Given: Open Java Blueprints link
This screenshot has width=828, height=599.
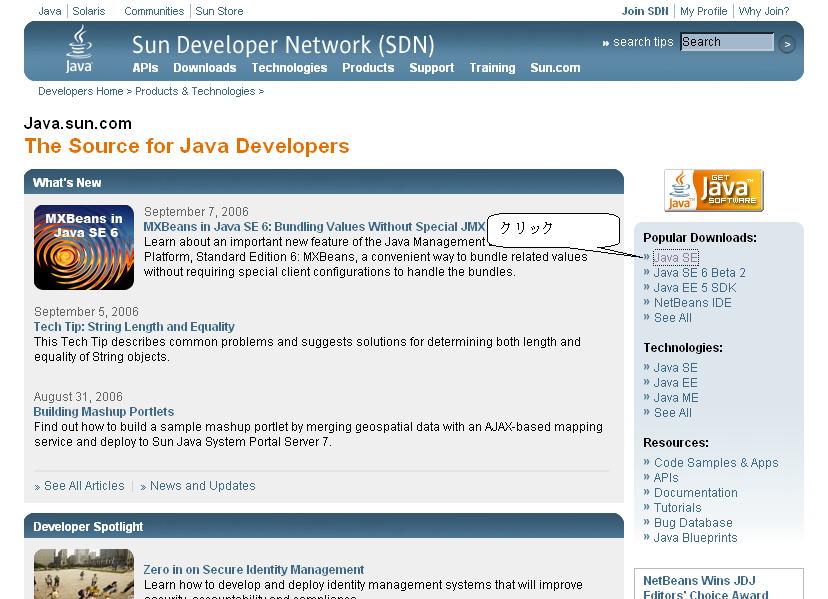Looking at the screenshot, I should click(x=695, y=538).
